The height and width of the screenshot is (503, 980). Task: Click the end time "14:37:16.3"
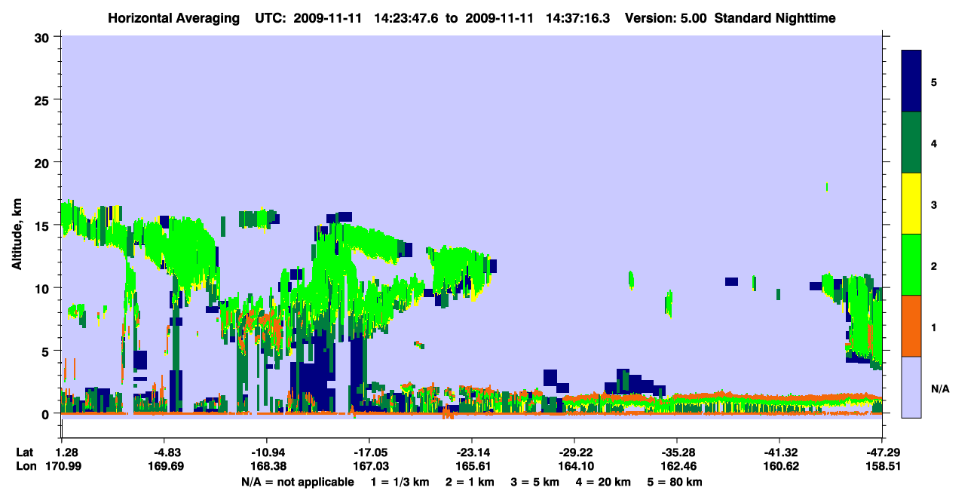point(577,17)
